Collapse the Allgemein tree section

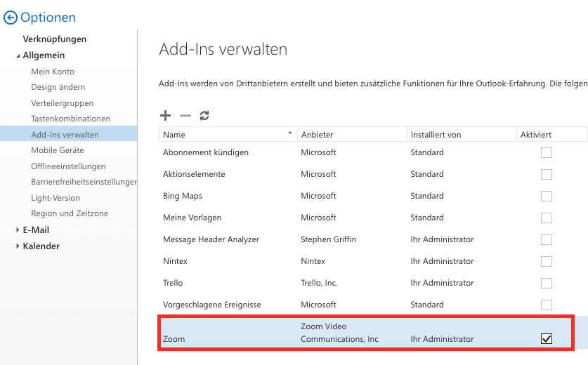pos(18,56)
